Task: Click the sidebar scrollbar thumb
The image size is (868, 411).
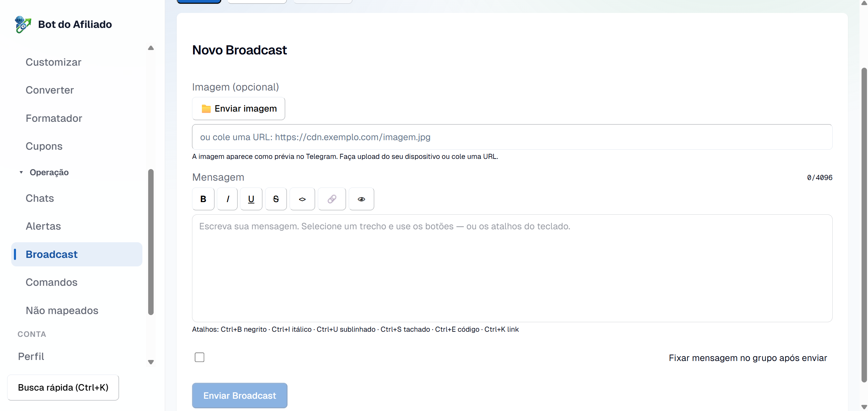Action: (151, 242)
